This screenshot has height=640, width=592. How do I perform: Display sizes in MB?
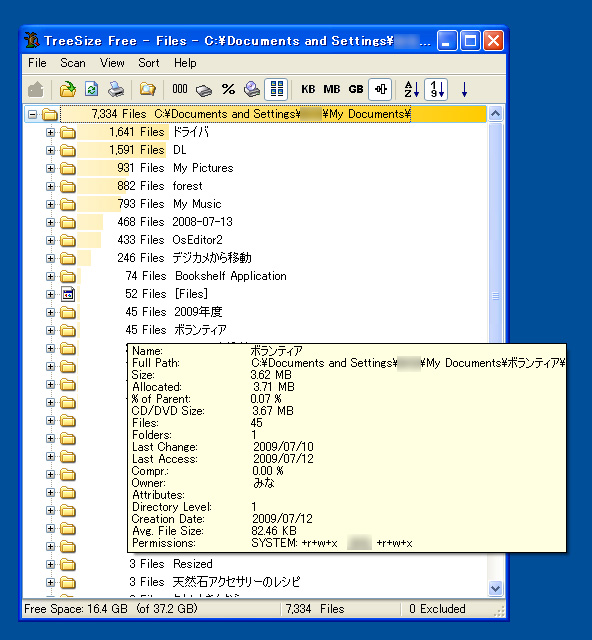(x=332, y=89)
